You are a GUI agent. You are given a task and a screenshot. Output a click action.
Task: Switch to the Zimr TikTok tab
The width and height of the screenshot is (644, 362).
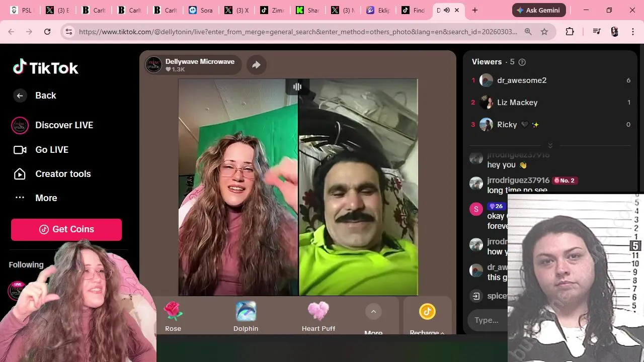[x=272, y=10]
